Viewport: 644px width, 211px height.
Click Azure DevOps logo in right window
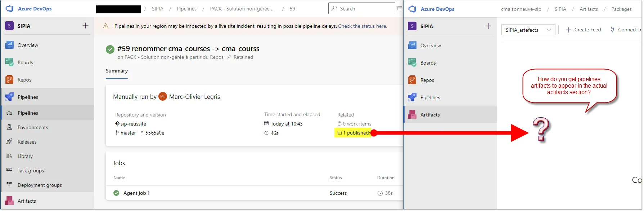pos(412,9)
